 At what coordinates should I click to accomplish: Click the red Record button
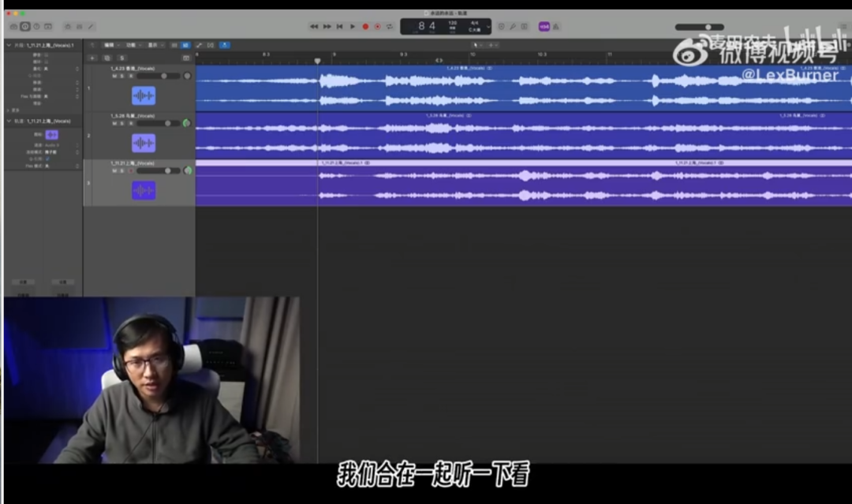tap(366, 26)
